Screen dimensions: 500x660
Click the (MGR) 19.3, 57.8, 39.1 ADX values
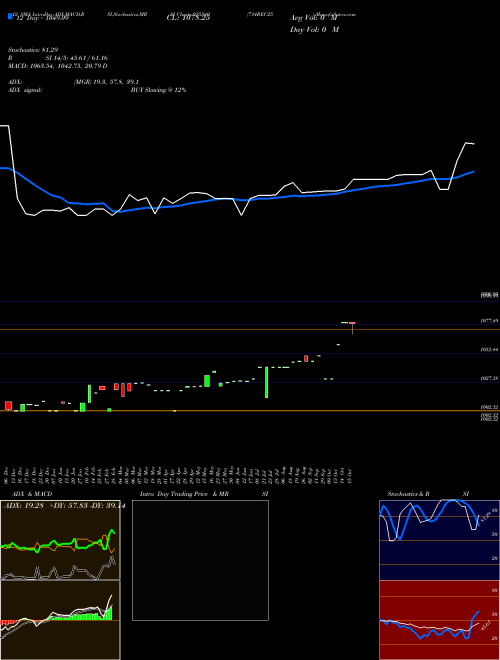coord(106,82)
